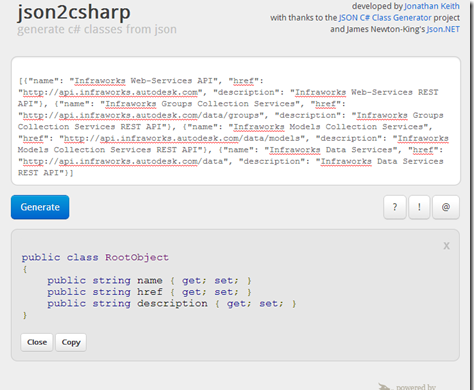Screen dimensions: 474x390
Task: Open the Json.NET link
Action: [443, 29]
